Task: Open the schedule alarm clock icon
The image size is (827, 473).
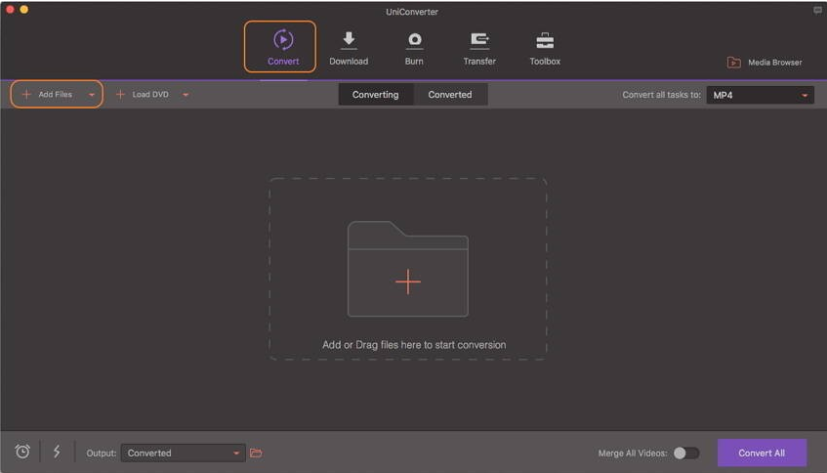Action: click(22, 451)
